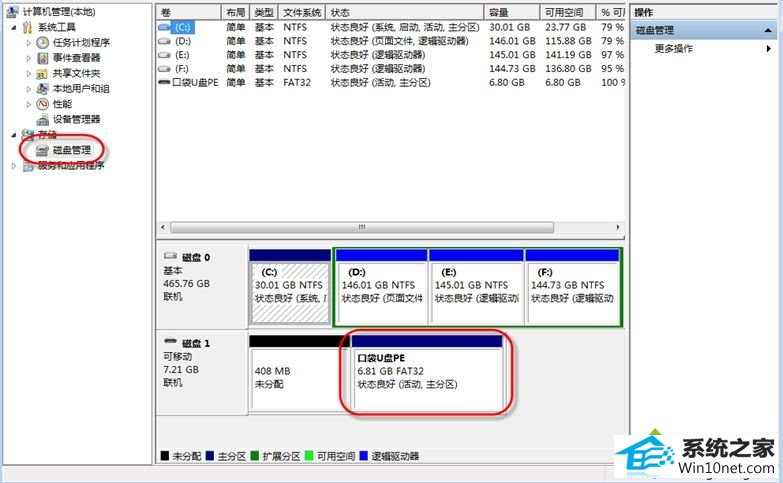
Task: Sort by the 类型 column header
Action: [264, 12]
